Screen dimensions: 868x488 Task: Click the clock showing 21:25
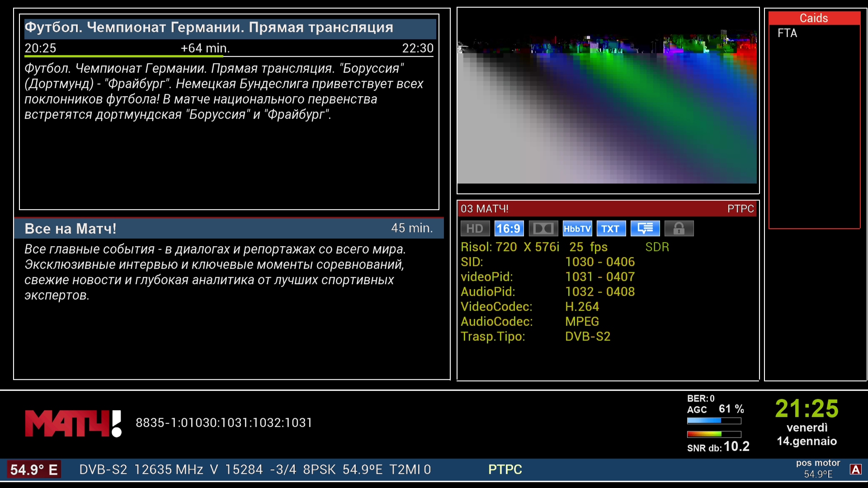pos(807,409)
